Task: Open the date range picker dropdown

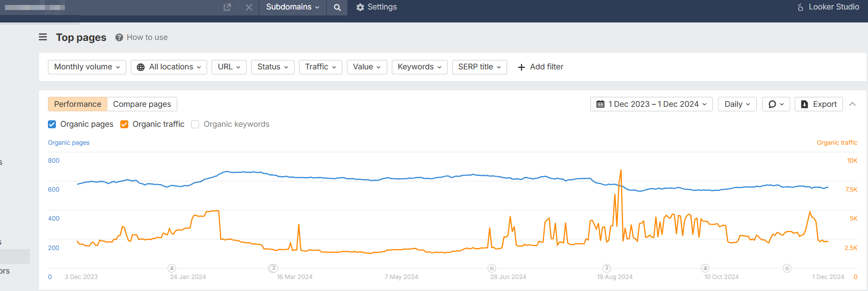Action: pos(651,104)
